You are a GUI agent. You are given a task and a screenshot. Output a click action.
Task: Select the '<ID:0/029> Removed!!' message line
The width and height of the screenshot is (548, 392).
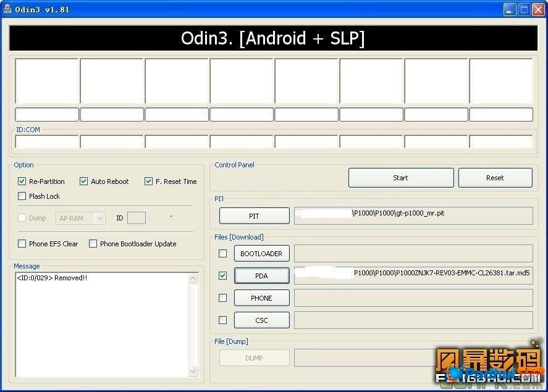click(x=52, y=278)
